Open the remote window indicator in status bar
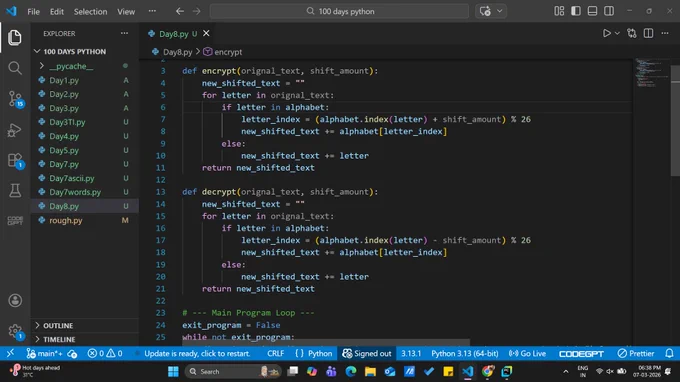 [10, 353]
